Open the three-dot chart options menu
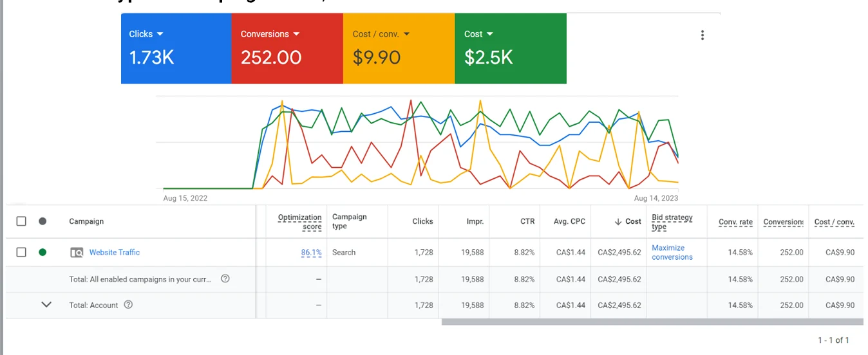This screenshot has height=355, width=868. pyautogui.click(x=702, y=35)
